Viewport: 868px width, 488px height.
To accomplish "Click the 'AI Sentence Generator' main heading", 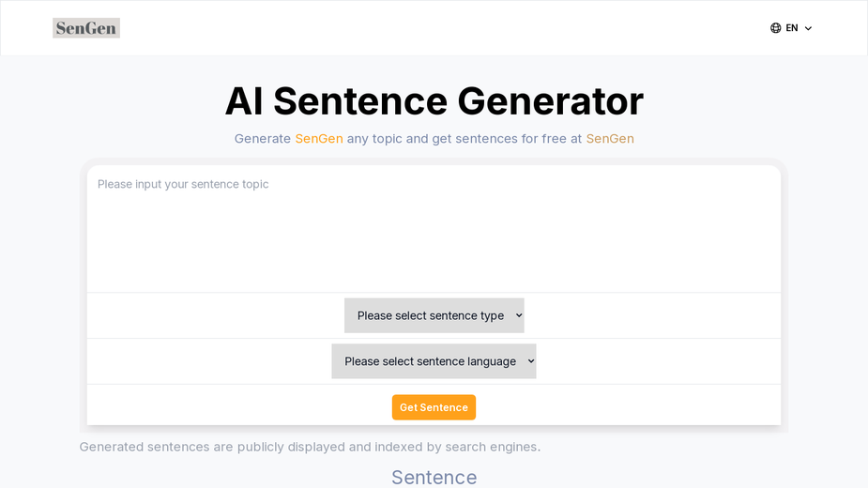I will click(434, 101).
